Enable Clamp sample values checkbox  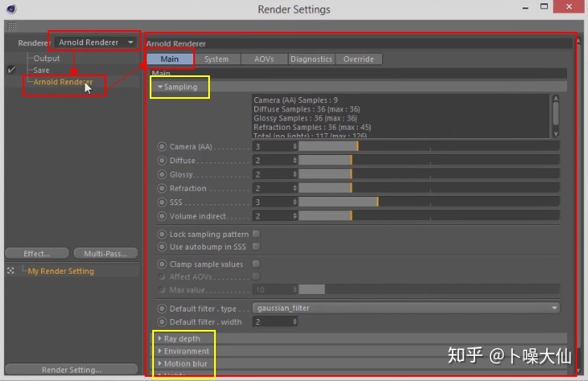[256, 264]
